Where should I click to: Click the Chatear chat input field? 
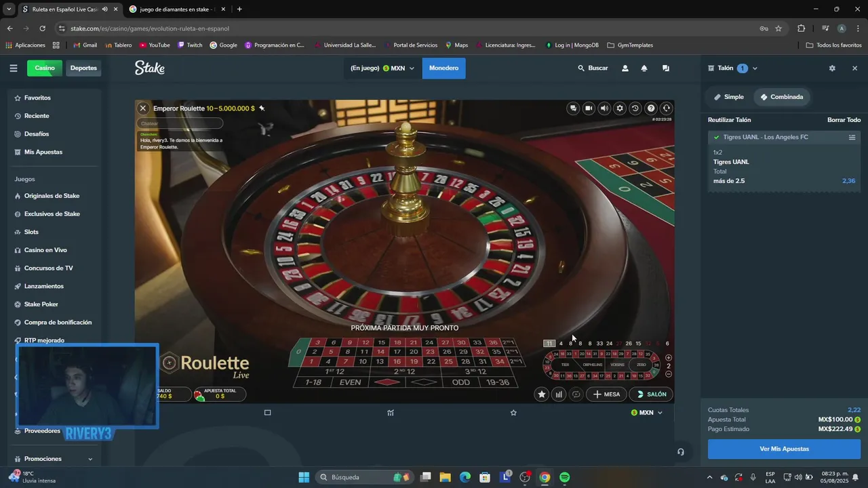180,123
